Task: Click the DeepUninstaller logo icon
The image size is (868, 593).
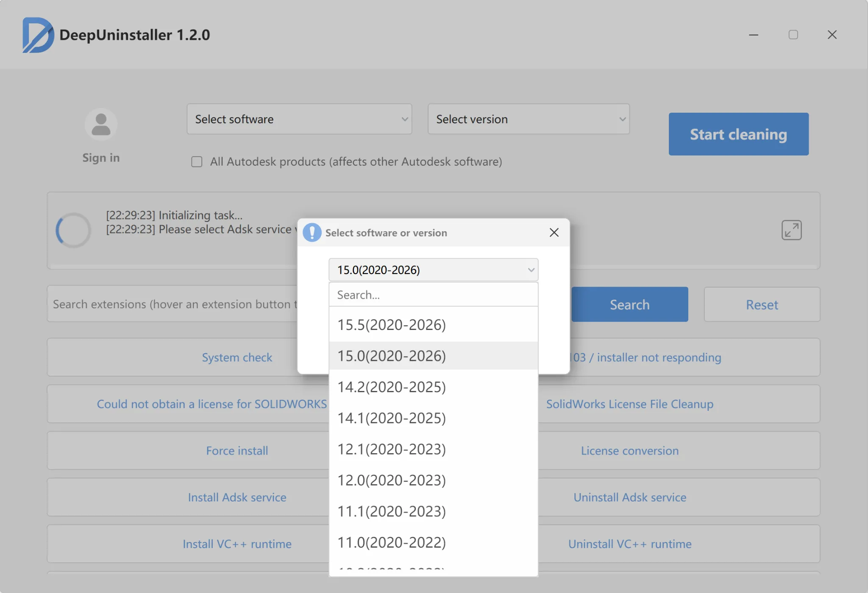Action: [x=38, y=35]
